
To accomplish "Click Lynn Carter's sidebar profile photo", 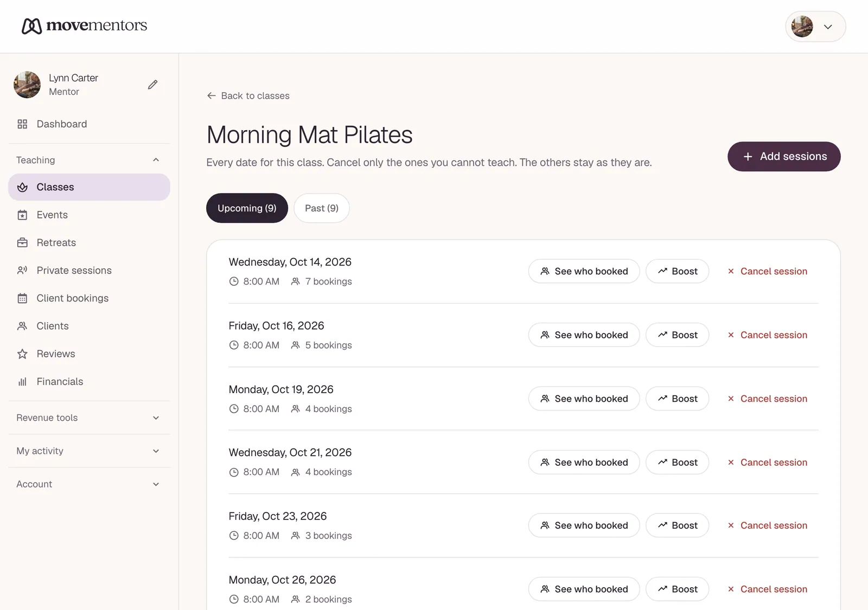I will [27, 85].
